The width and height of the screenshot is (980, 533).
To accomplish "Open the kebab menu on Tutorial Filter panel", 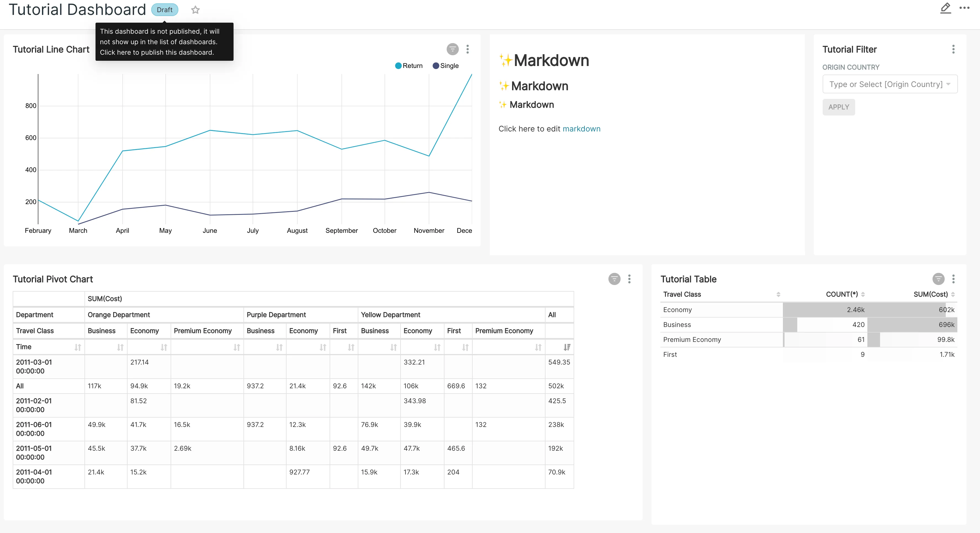I will coord(954,49).
